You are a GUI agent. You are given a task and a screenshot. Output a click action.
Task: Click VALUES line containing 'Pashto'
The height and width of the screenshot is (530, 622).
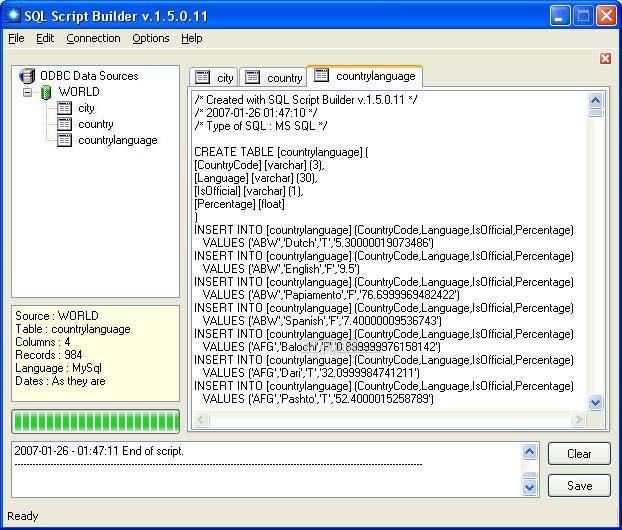click(318, 399)
